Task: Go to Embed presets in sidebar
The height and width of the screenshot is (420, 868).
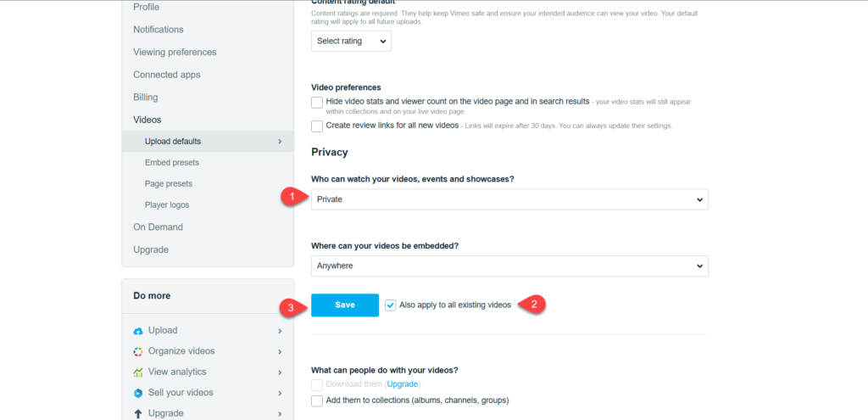Action: coord(172,162)
